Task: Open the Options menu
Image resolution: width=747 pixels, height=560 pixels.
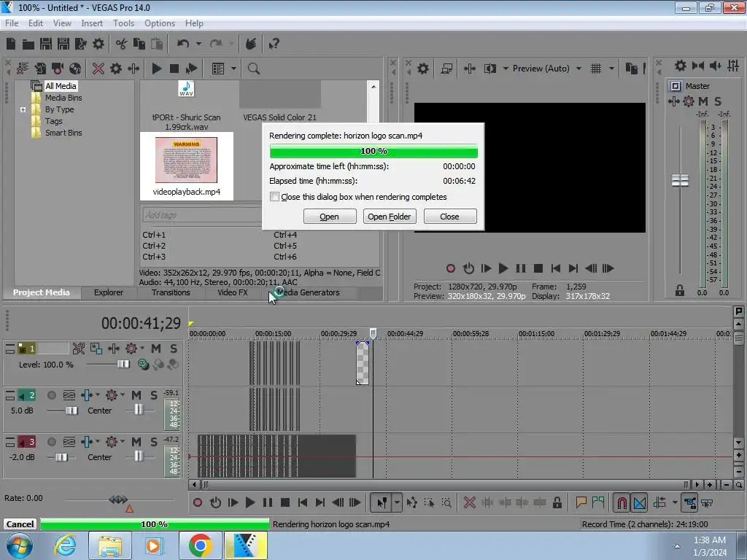Action: [160, 23]
